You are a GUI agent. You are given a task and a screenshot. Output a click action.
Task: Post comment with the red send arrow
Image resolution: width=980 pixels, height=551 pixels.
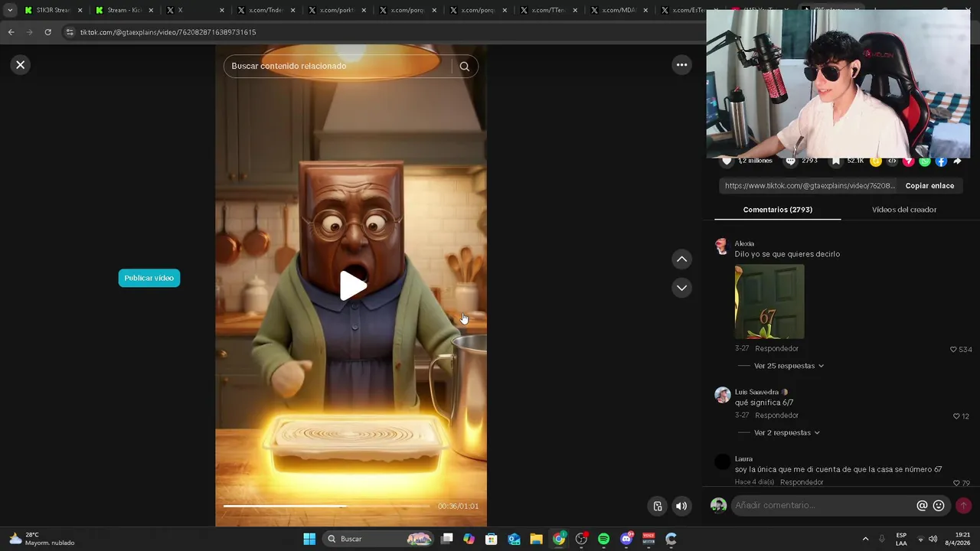click(963, 506)
